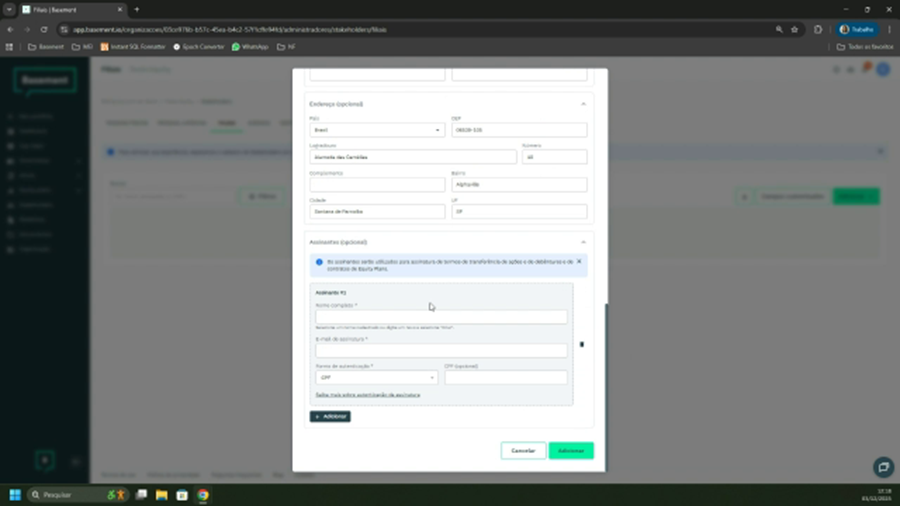Open a new browser tab
This screenshot has height=506, width=900.
(137, 9)
